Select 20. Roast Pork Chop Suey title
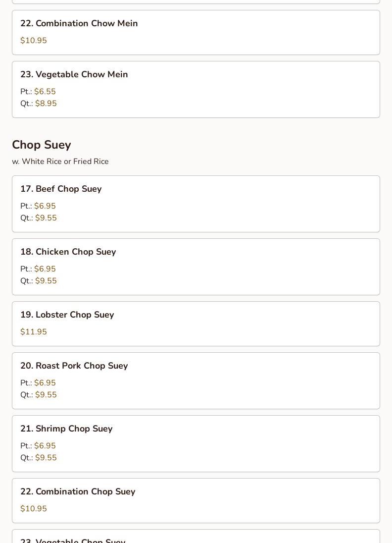This screenshot has width=392, height=543. tap(74, 366)
